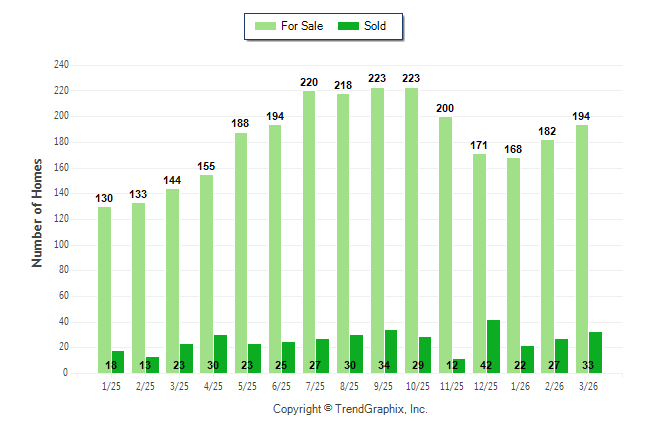Toggle the Sold legend label
The height and width of the screenshot is (434, 646).
click(x=376, y=26)
